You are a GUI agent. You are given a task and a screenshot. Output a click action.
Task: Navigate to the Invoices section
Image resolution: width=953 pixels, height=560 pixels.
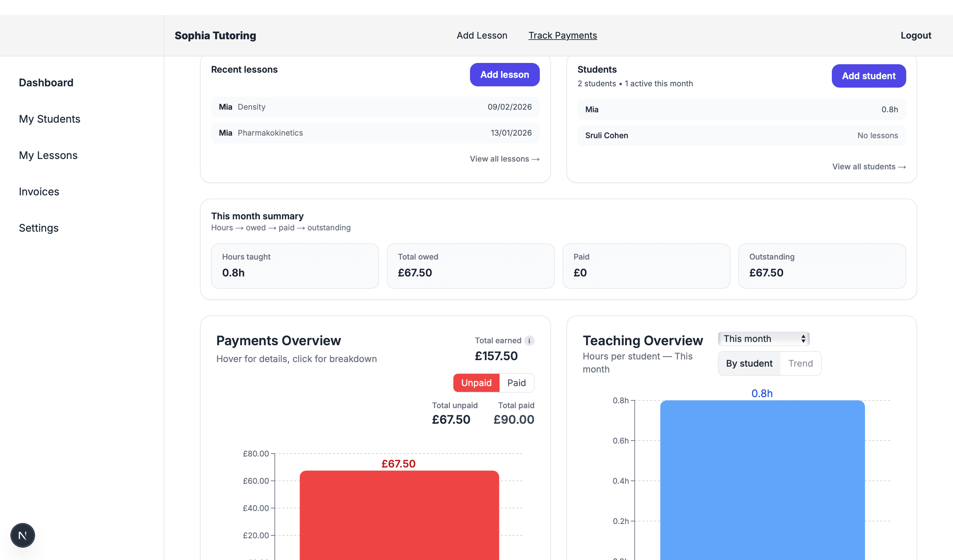click(x=39, y=191)
